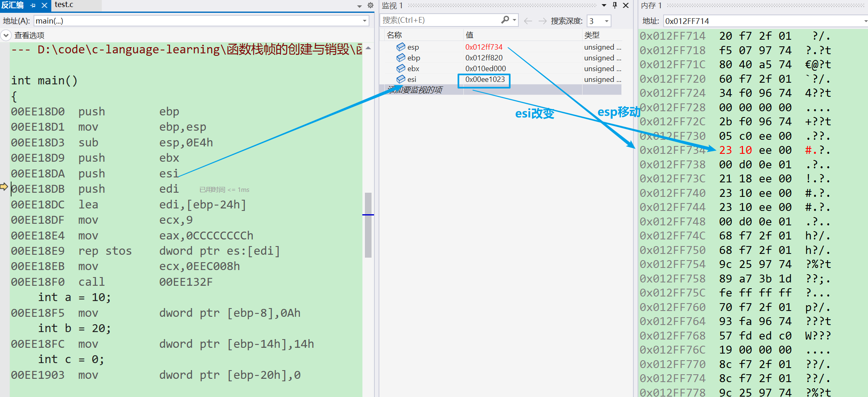Go to next search result arrow
868x397 pixels.
[x=542, y=21]
